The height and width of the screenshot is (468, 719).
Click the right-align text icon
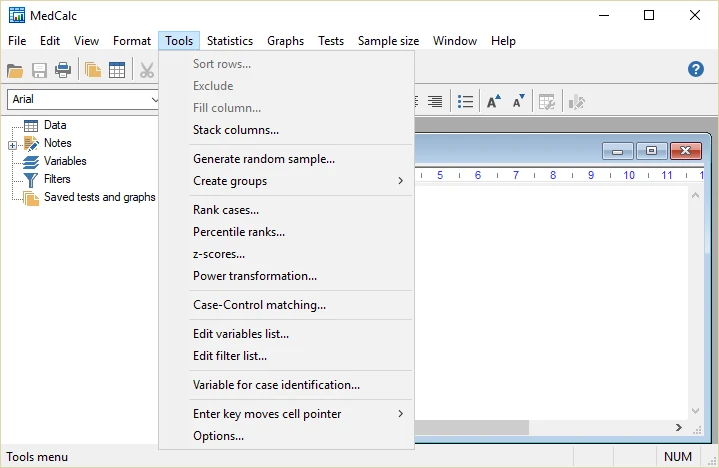pos(435,101)
